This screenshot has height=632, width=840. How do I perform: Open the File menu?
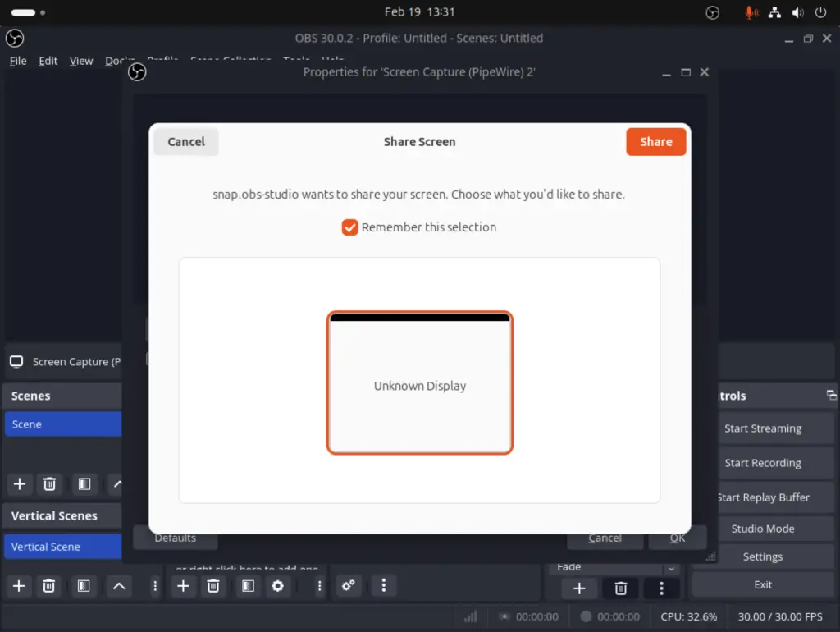(17, 60)
